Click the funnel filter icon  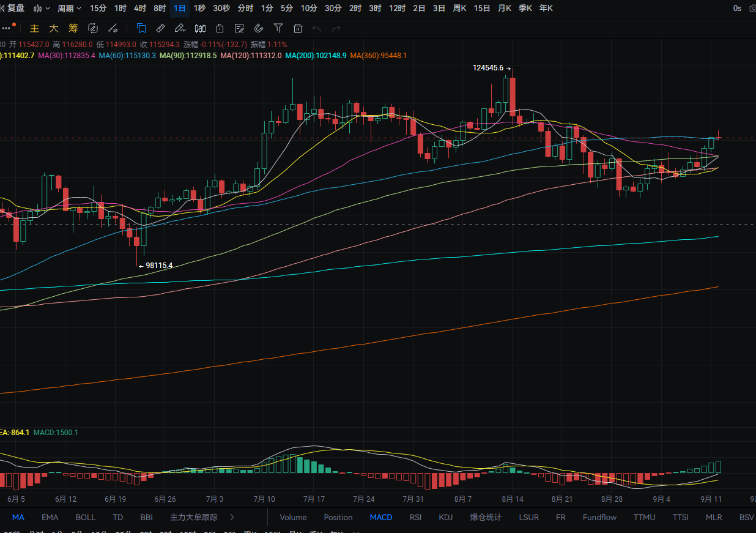(278, 28)
